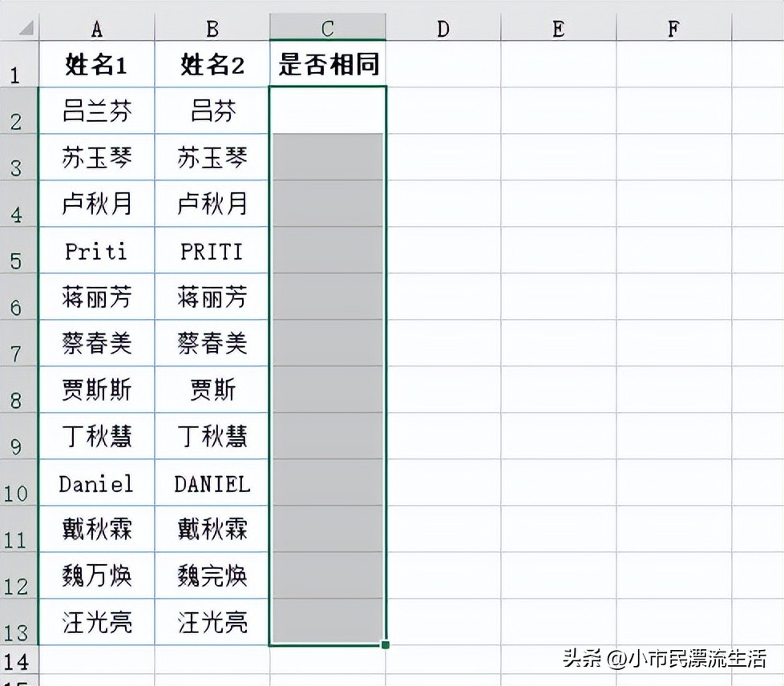Select row 12 header
784x686 pixels.
(18, 575)
